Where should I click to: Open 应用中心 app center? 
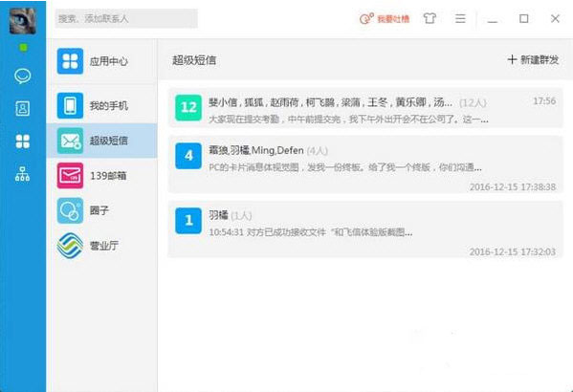coord(102,61)
